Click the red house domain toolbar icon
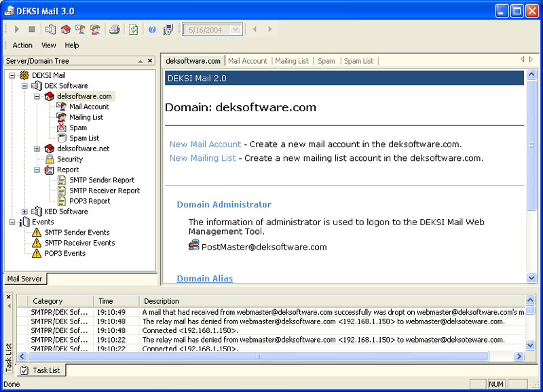 65,29
